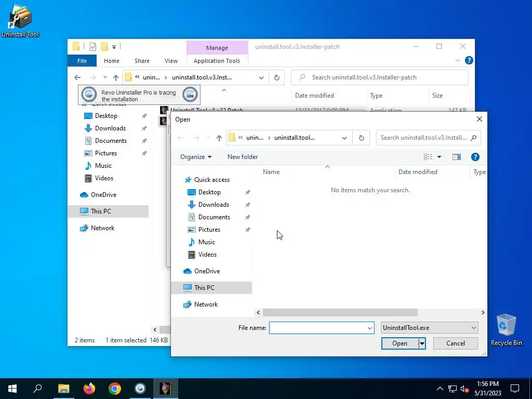Select Pictures in Explorer navigation pane
This screenshot has width=532, height=399.
coord(105,153)
